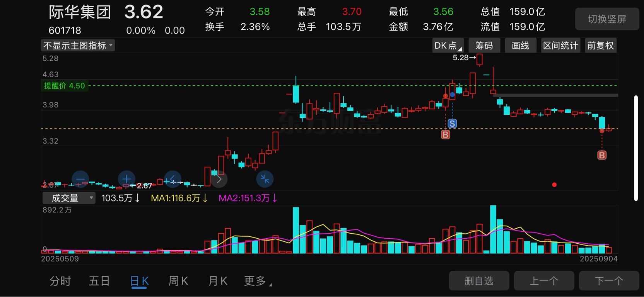Click the scroll left chevron circle icon
The image size is (644, 297).
point(173,179)
